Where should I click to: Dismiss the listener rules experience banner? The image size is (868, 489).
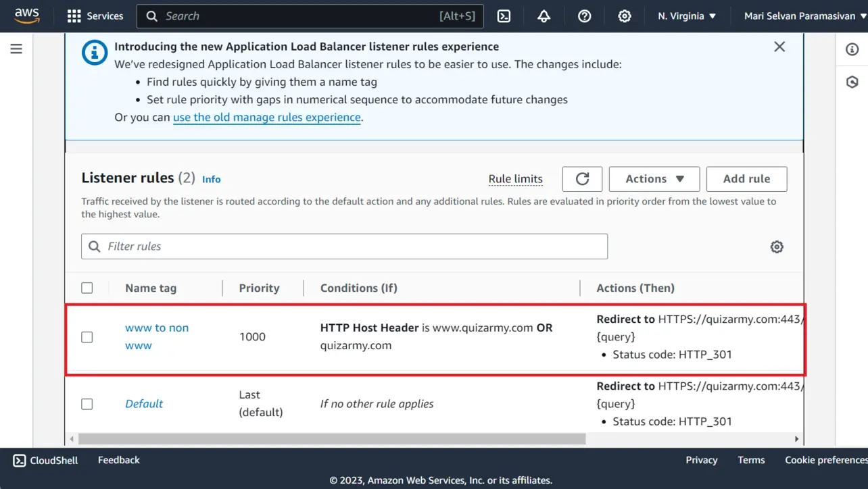(x=779, y=47)
